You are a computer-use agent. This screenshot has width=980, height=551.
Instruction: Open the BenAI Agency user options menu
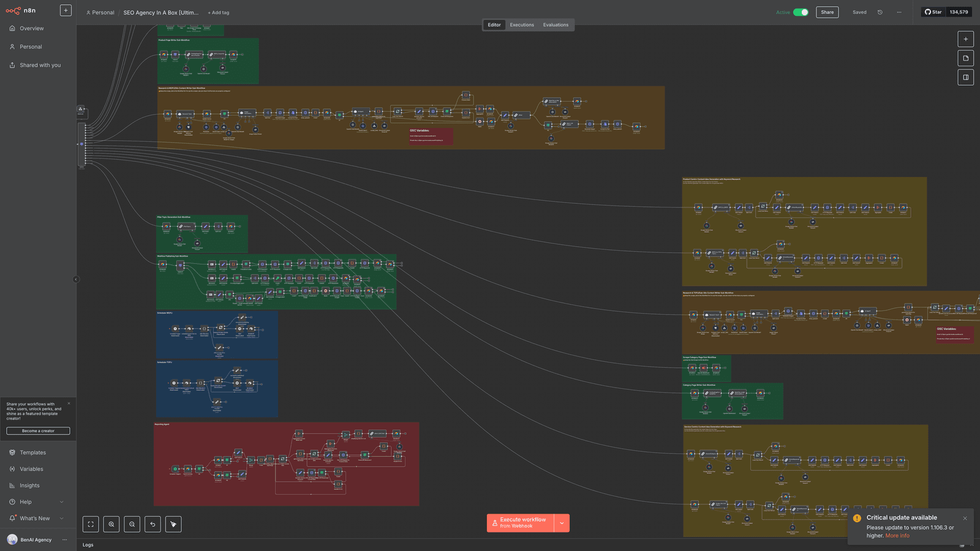click(x=64, y=540)
